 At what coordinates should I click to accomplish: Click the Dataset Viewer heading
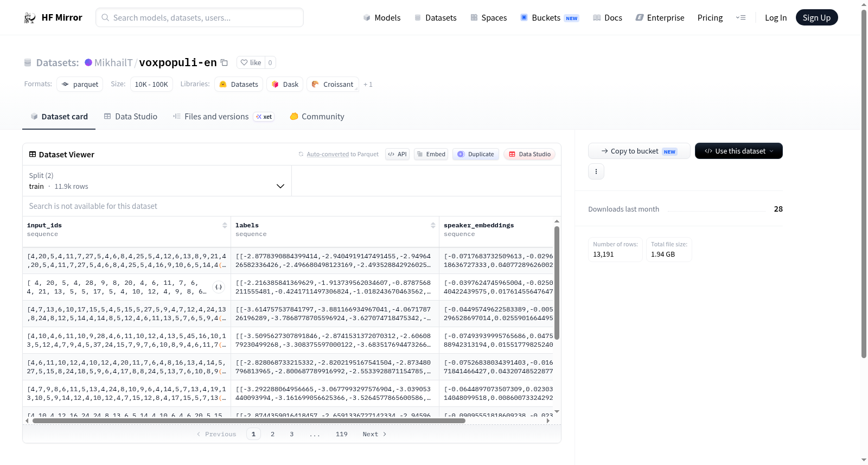[x=62, y=155]
